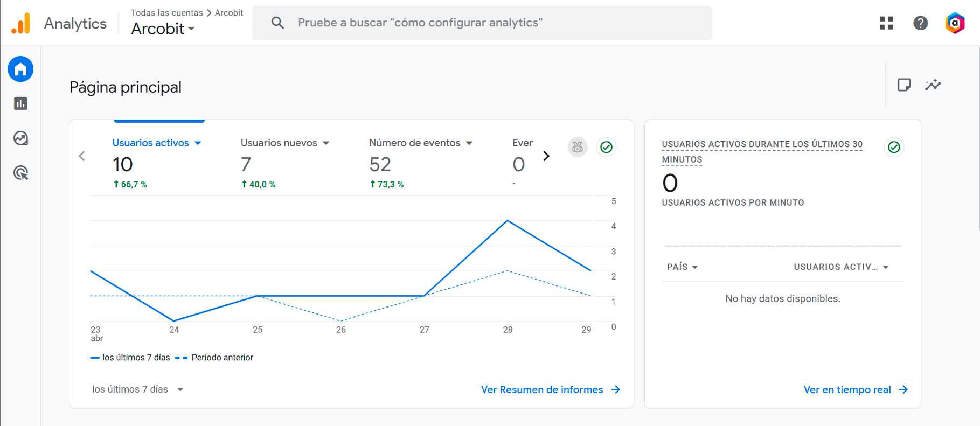The height and width of the screenshot is (426, 980).
Task: Click the note icon beside Insights
Action: 903,85
